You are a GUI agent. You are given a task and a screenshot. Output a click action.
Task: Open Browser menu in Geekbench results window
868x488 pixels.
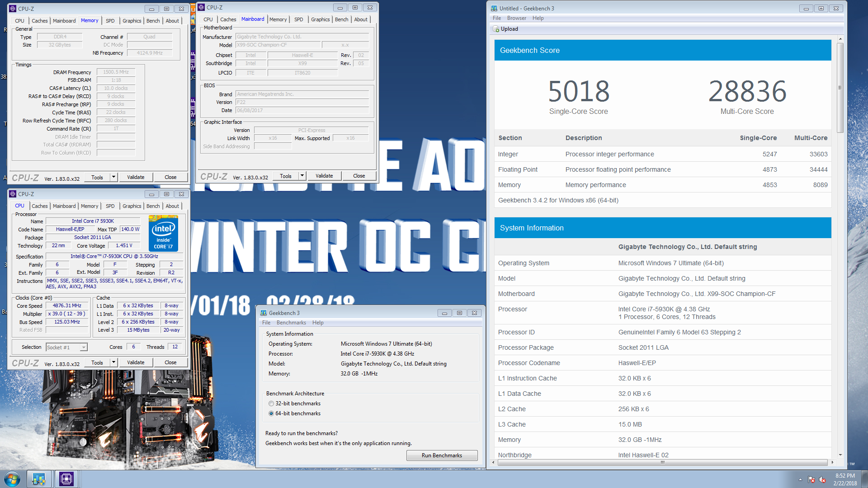click(516, 18)
